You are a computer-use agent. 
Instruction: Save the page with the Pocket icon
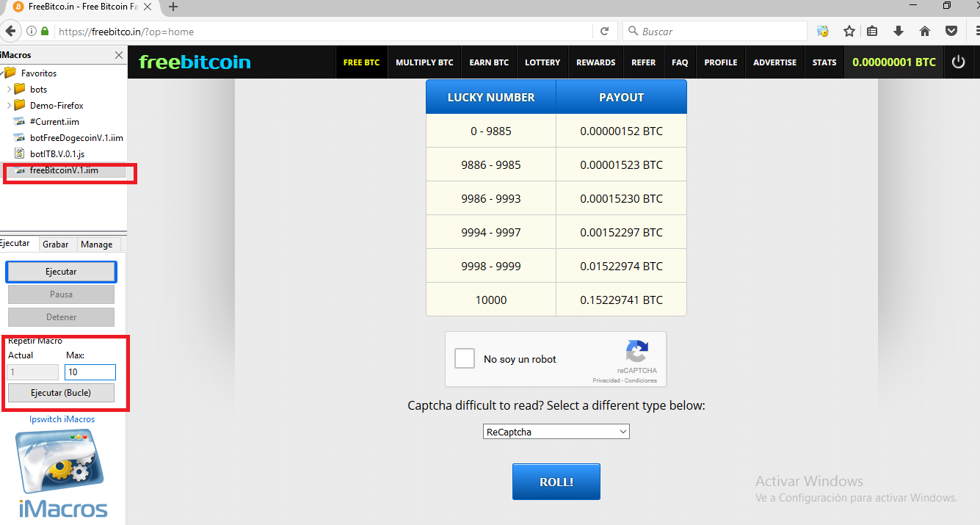(951, 32)
